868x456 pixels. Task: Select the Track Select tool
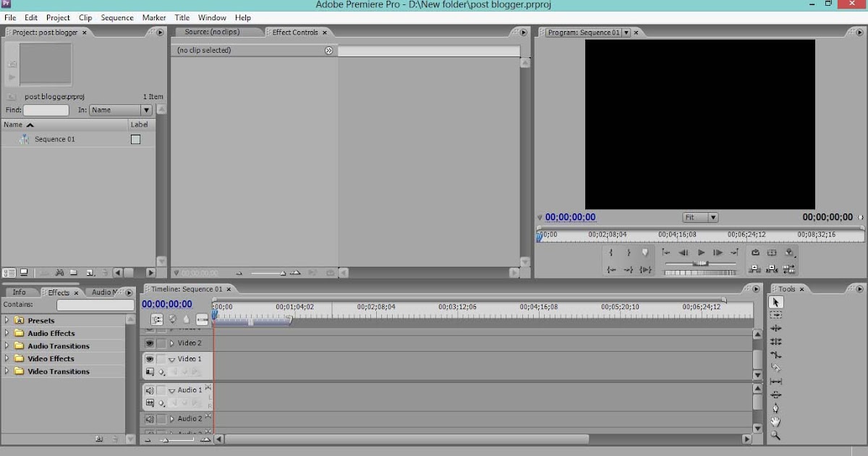click(x=775, y=314)
